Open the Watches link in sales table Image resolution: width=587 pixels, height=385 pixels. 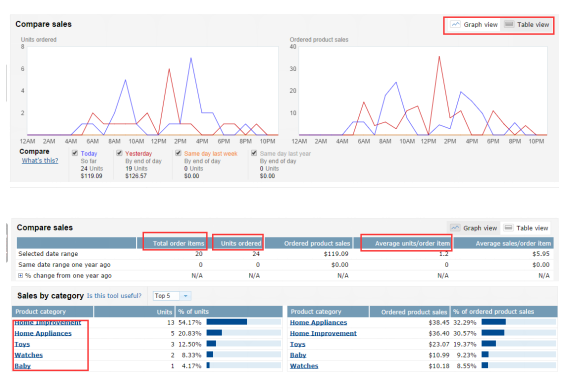304,366
